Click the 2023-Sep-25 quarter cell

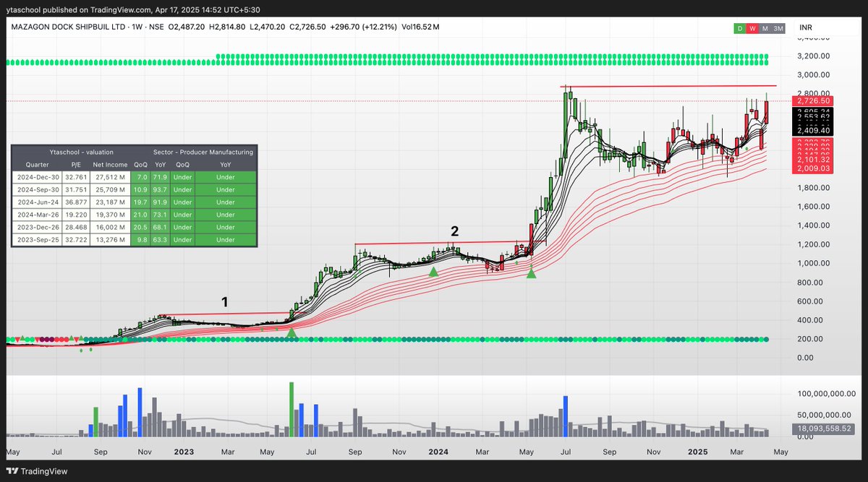tap(37, 241)
